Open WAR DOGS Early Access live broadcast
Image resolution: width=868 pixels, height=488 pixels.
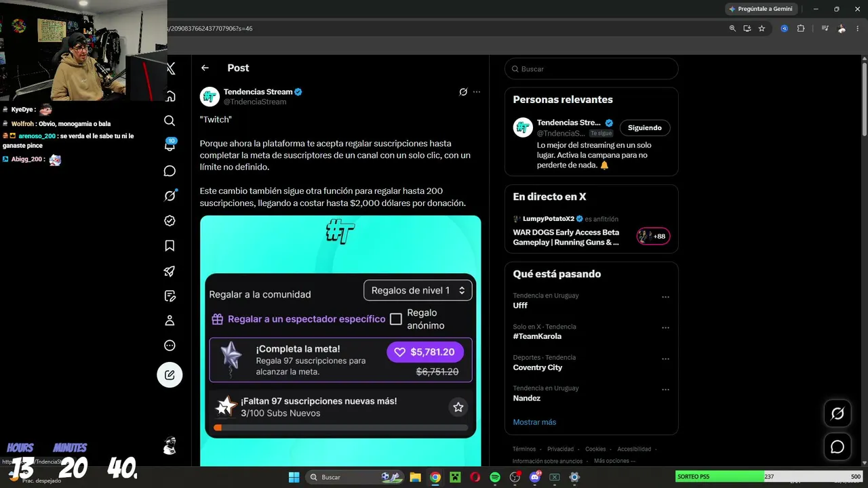tap(566, 237)
